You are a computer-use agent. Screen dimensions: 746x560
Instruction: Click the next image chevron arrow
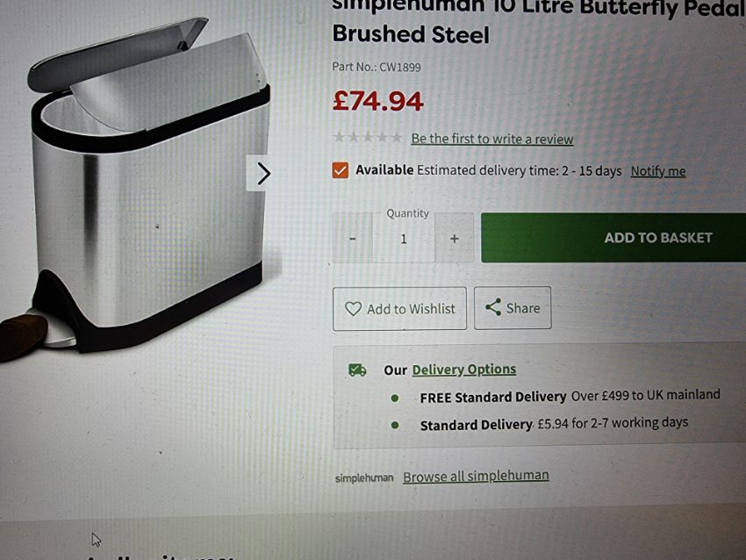pos(263,173)
